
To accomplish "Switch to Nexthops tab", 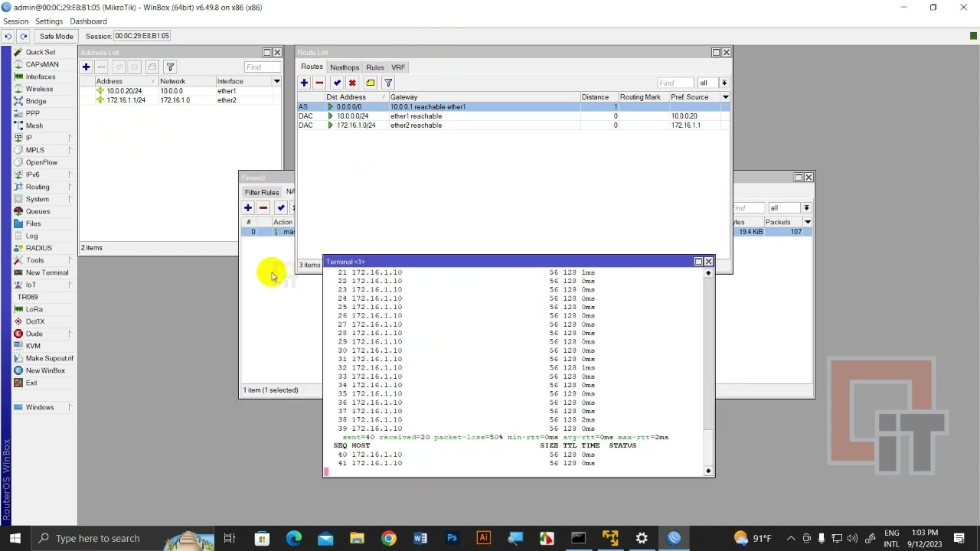I will (x=345, y=67).
